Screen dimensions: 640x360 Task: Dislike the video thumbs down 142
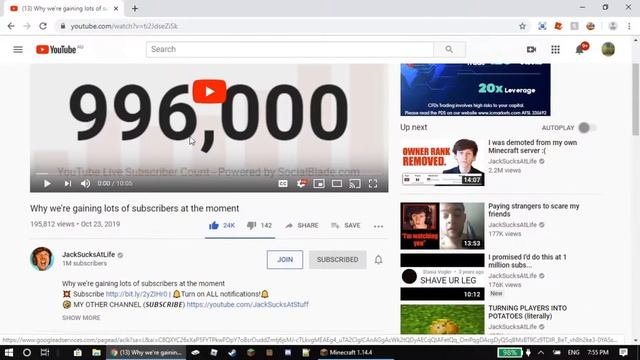[x=259, y=225]
